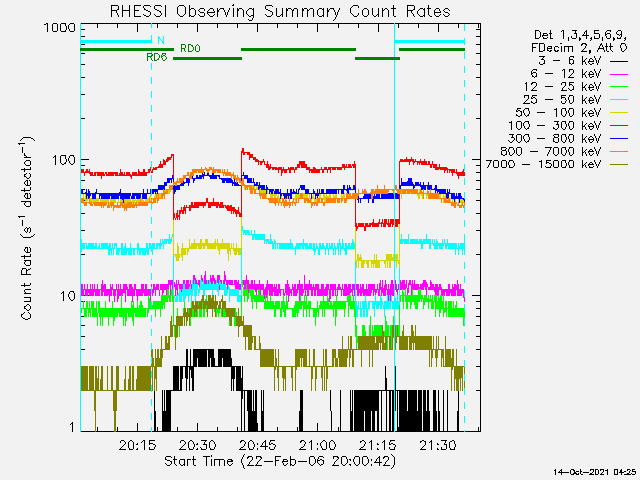640x480 pixels.
Task: Click the blue line swatch for 300 - 800 keV
Action: click(x=619, y=139)
